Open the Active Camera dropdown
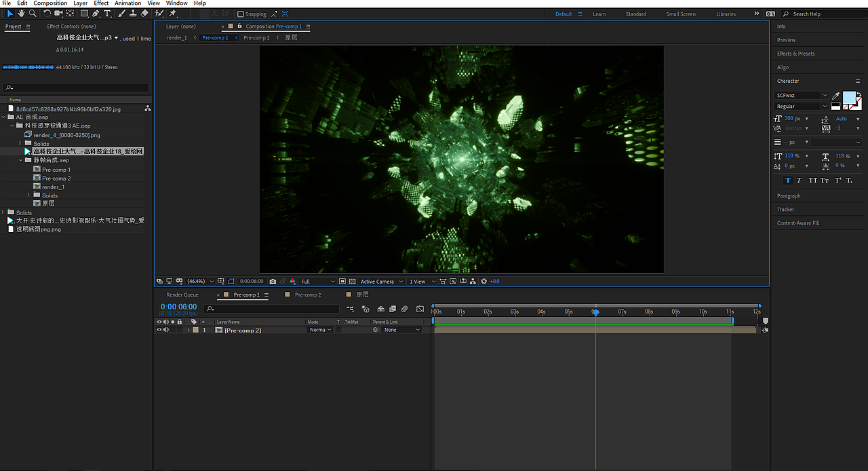 coord(381,281)
